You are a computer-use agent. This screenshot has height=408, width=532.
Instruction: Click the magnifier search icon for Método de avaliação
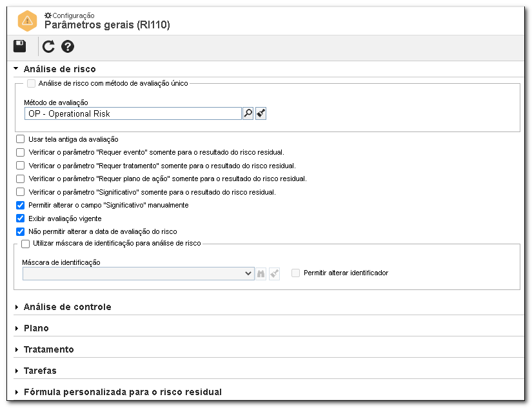248,113
